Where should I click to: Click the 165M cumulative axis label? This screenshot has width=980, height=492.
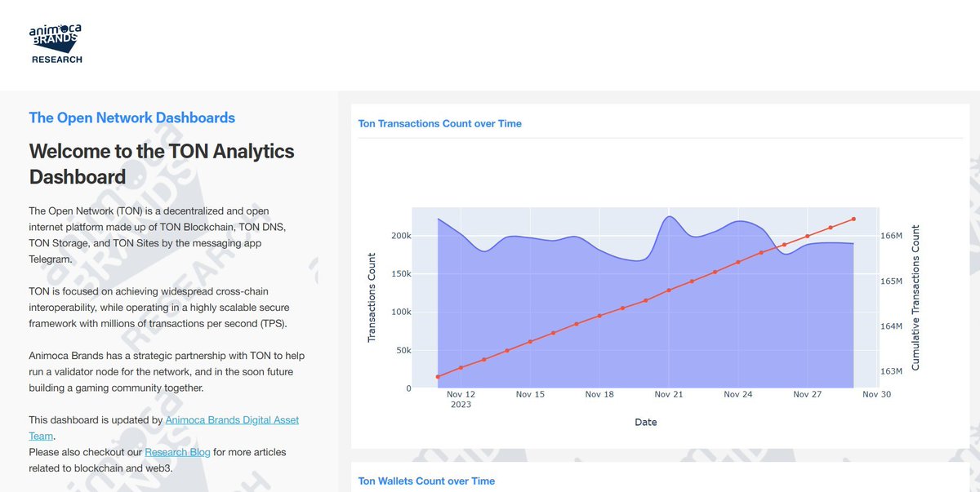[890, 281]
